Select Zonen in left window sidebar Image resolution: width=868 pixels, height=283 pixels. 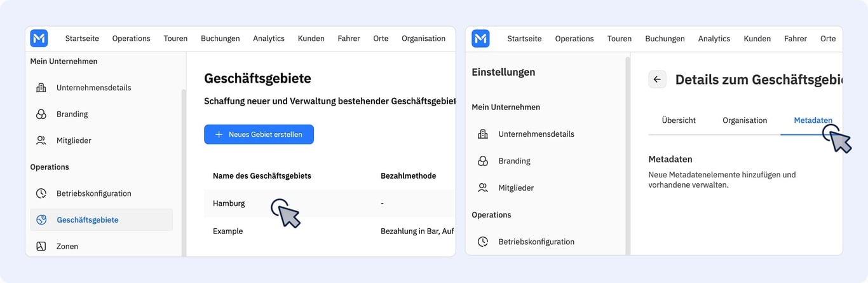[x=67, y=246]
